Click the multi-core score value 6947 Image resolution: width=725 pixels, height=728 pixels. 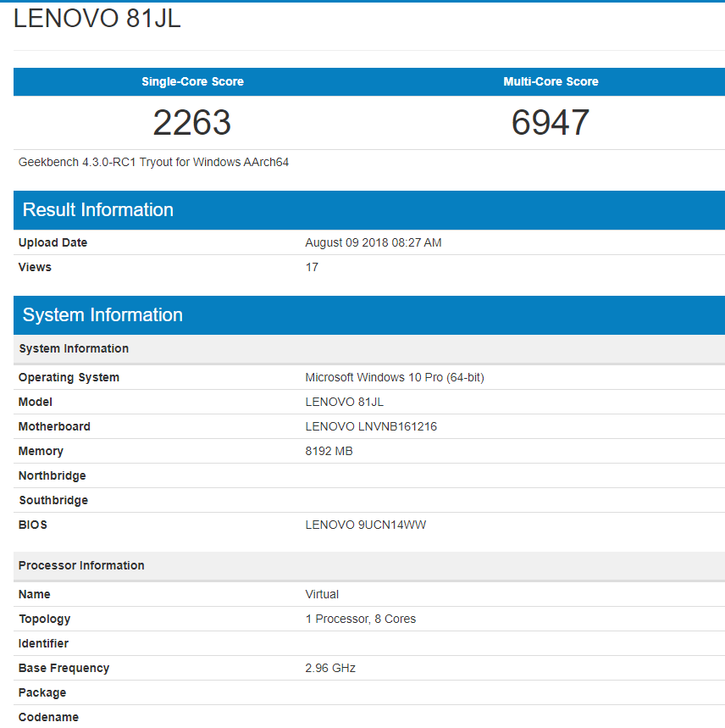click(551, 123)
